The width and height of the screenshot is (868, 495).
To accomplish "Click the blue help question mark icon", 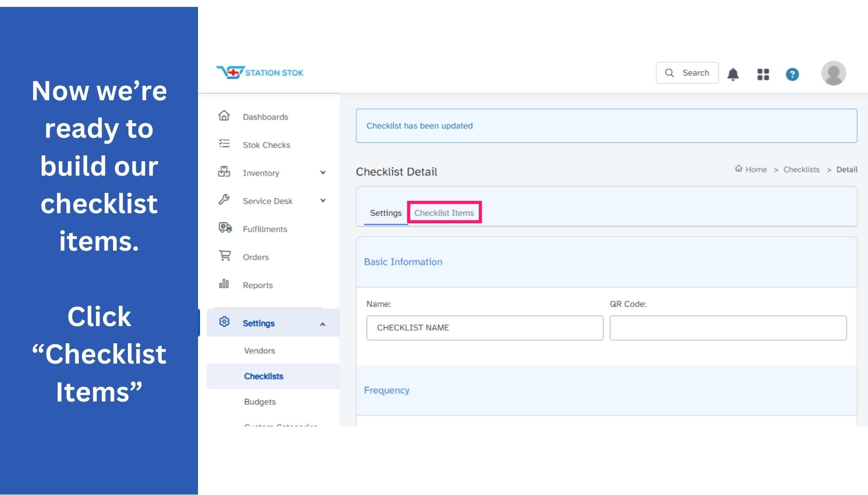I will click(x=792, y=74).
